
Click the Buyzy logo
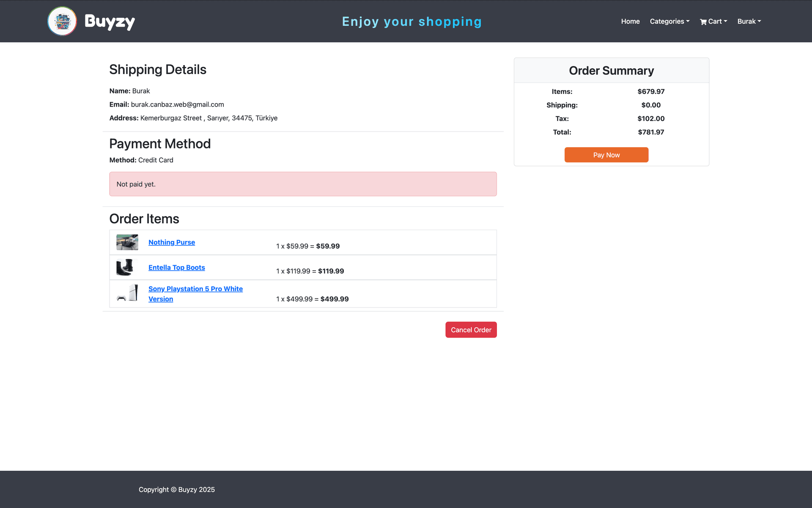point(91,21)
